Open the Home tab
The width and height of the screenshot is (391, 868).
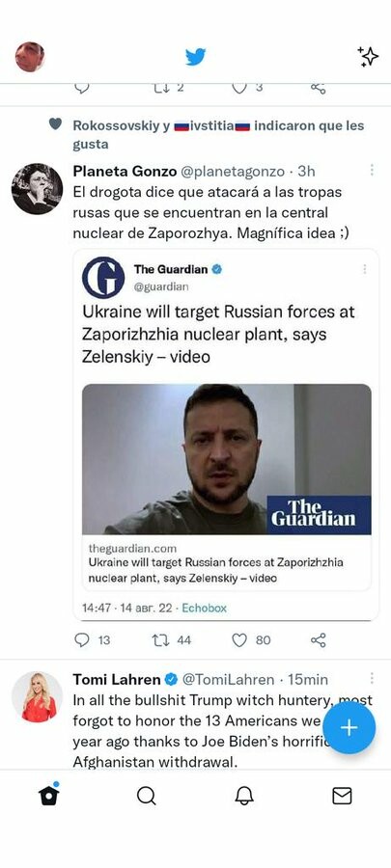click(48, 795)
